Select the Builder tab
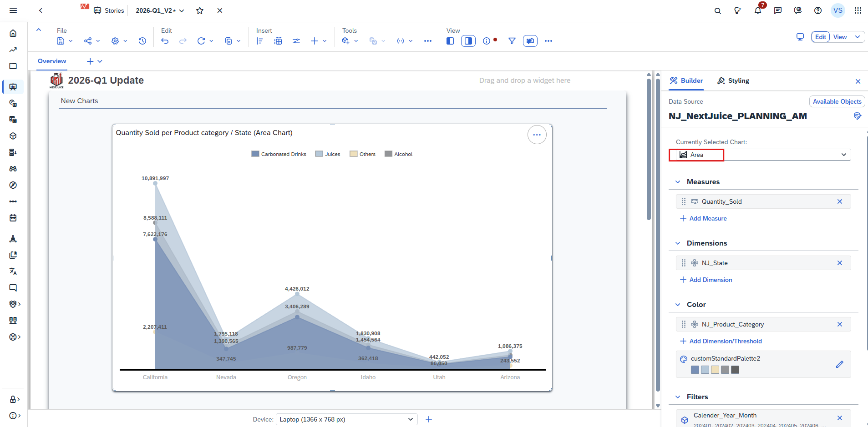The height and width of the screenshot is (427, 868). [x=686, y=80]
